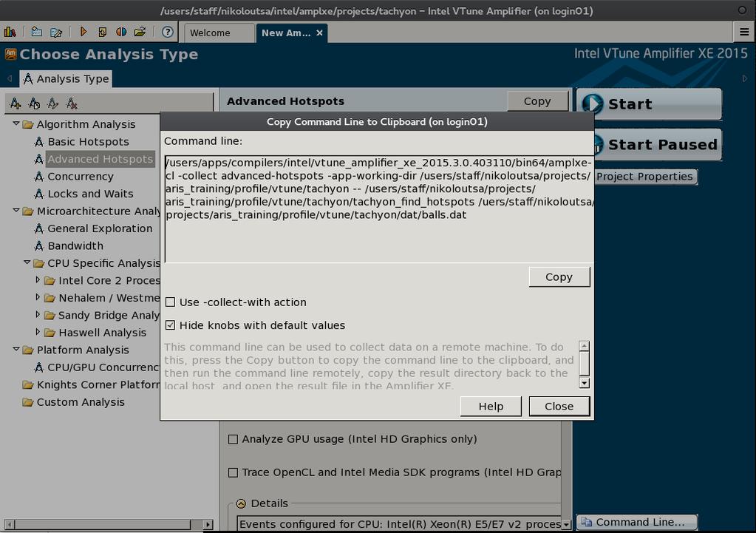Expand the Sandy Bridge Analysis folder
756x533 pixels.
click(x=38, y=314)
